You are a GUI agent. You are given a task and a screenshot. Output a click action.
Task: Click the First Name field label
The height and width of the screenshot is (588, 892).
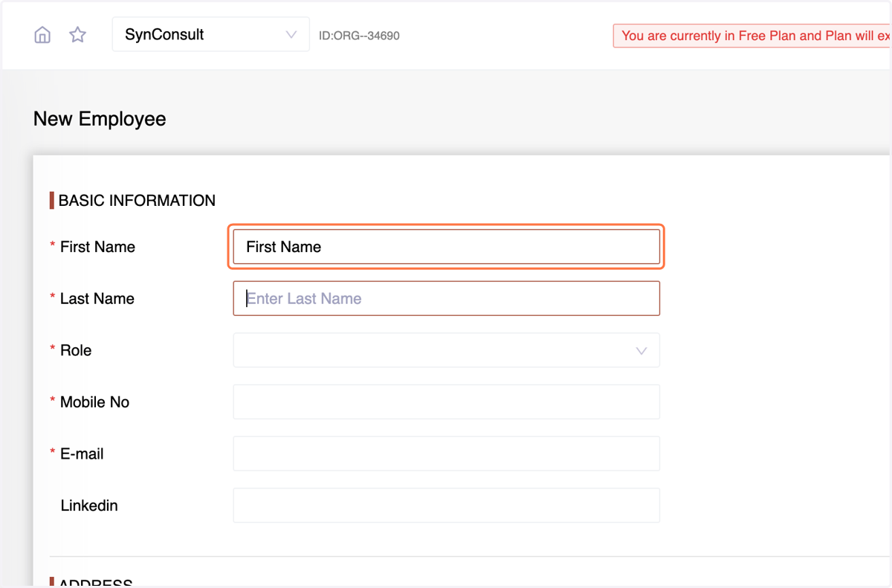tap(97, 247)
